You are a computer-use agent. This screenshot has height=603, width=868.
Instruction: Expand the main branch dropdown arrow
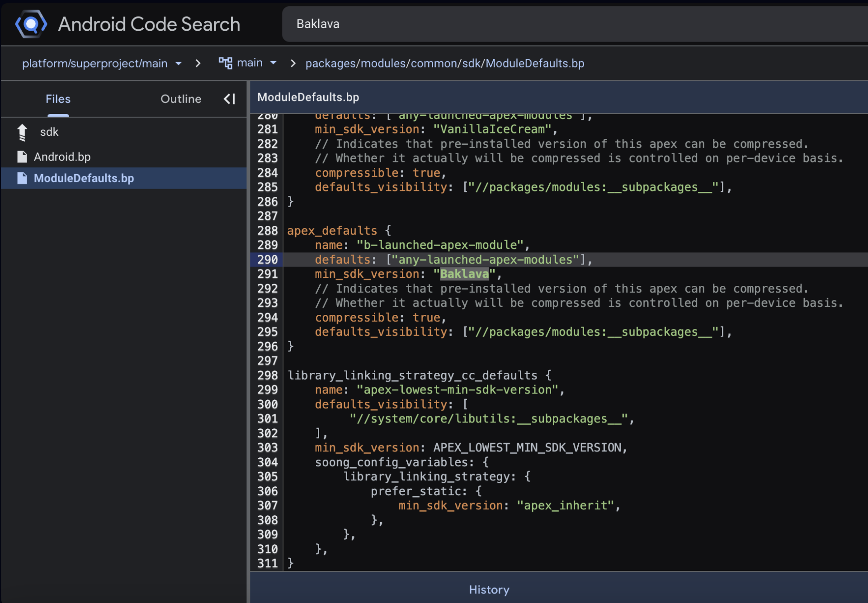tap(273, 63)
